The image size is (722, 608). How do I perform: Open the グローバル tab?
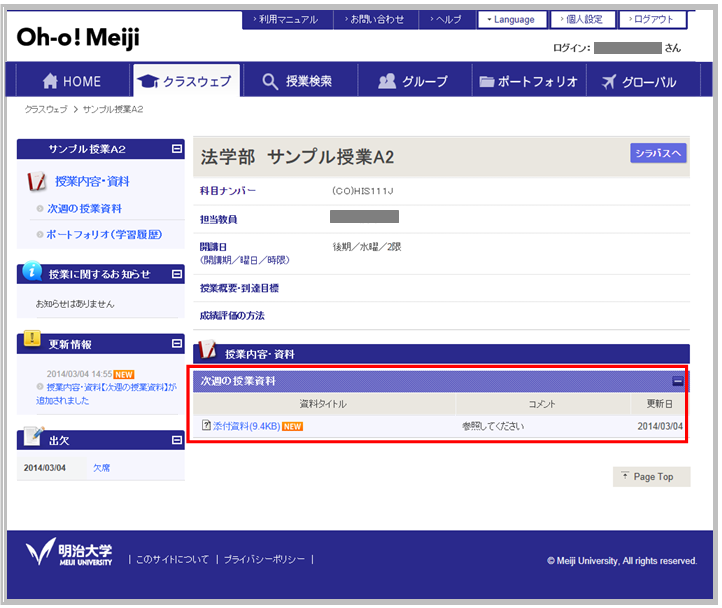tap(643, 81)
